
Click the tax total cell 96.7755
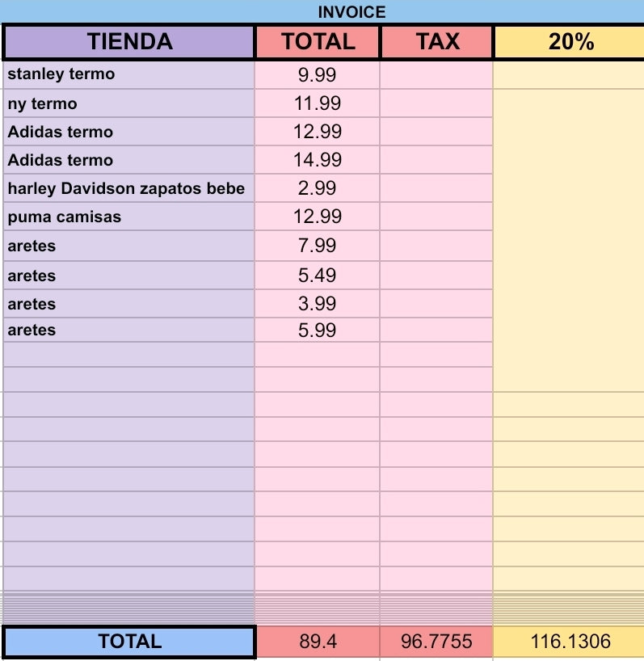[436, 641]
